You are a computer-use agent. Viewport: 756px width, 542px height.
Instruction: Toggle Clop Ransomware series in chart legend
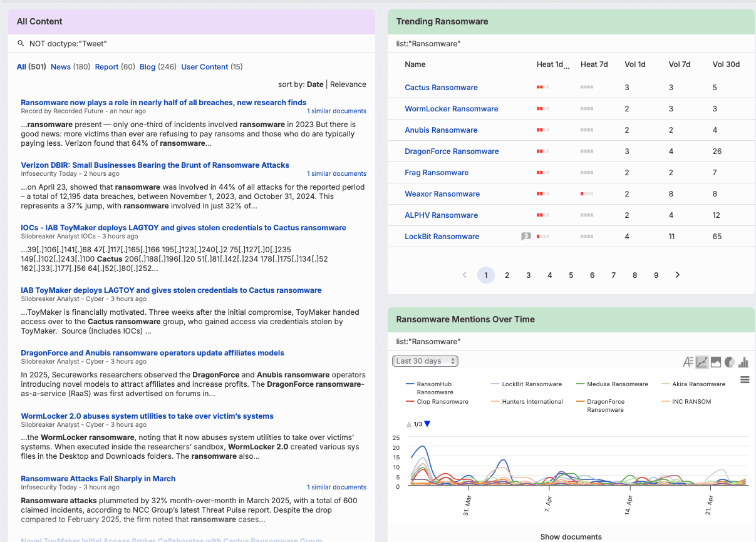[437, 402]
